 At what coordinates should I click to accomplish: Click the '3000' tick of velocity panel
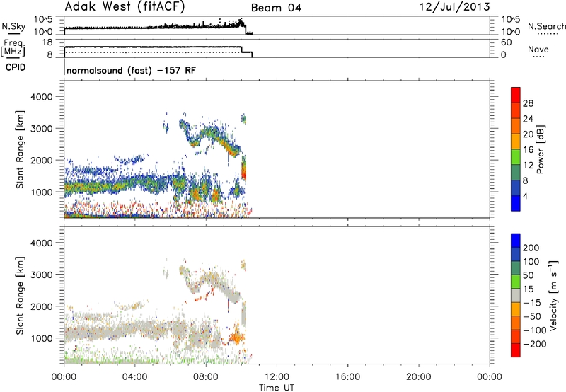[x=41, y=275]
